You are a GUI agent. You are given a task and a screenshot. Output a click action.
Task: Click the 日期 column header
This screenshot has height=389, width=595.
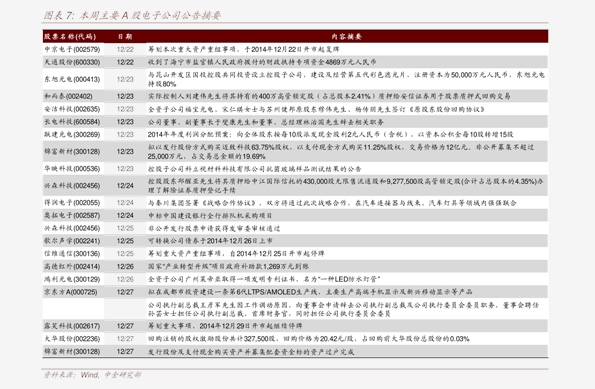125,36
